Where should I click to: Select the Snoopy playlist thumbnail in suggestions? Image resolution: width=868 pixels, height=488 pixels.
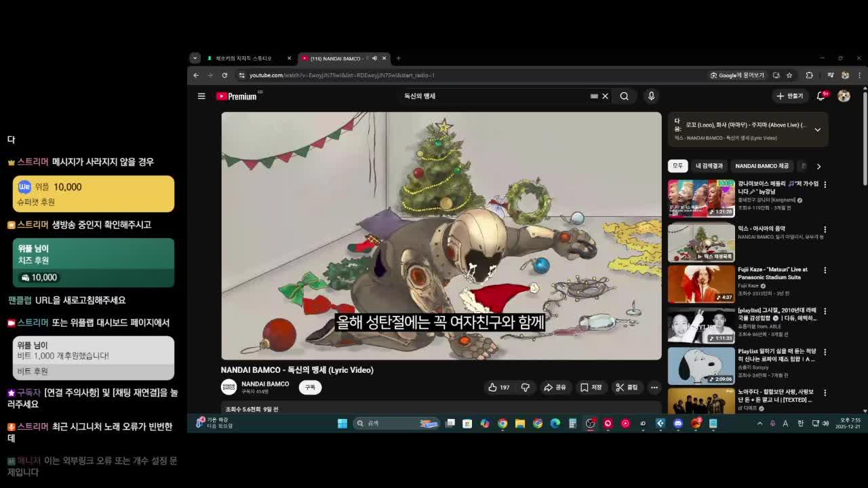coord(701,366)
